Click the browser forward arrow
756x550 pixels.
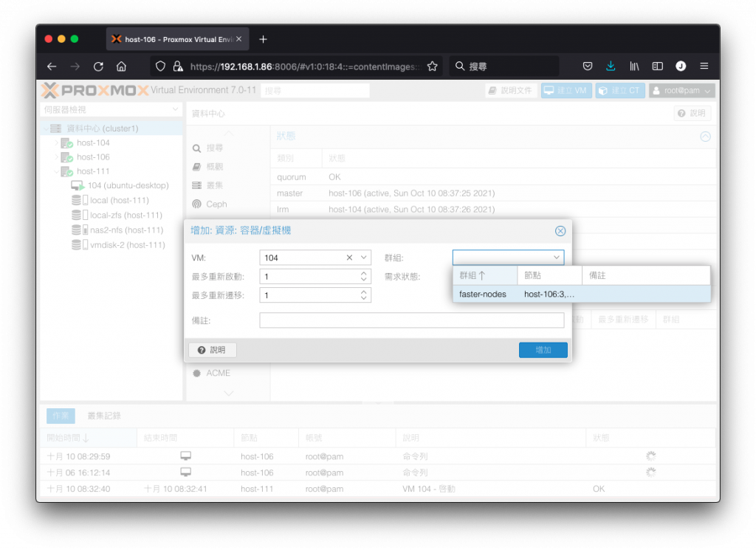75,66
